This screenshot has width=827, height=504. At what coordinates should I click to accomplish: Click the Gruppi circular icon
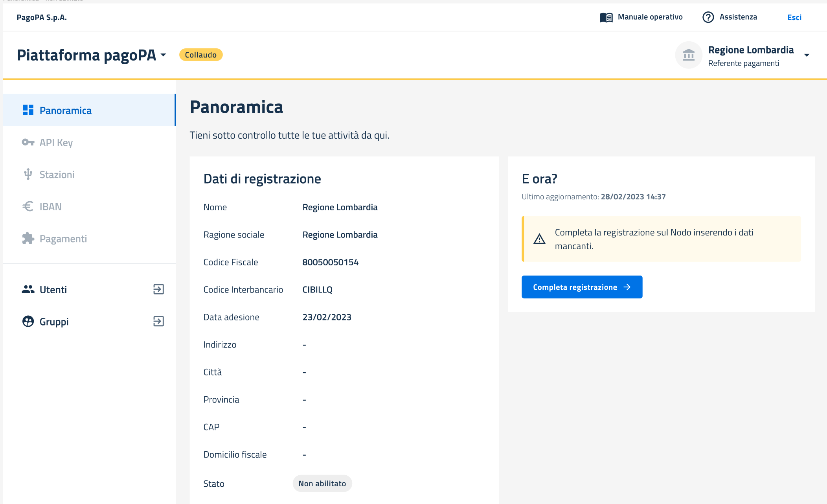coord(28,322)
